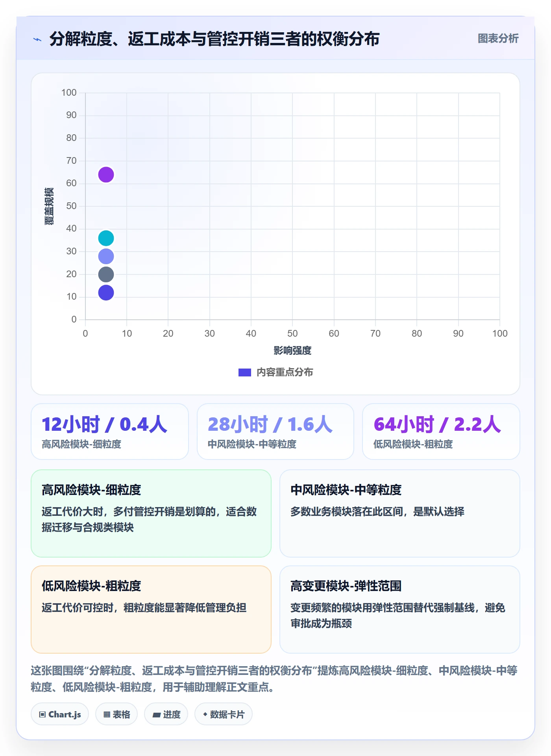Image resolution: width=551 pixels, height=756 pixels.
Task: Select the 28小时 / 1.6人 stat card
Action: point(275,431)
